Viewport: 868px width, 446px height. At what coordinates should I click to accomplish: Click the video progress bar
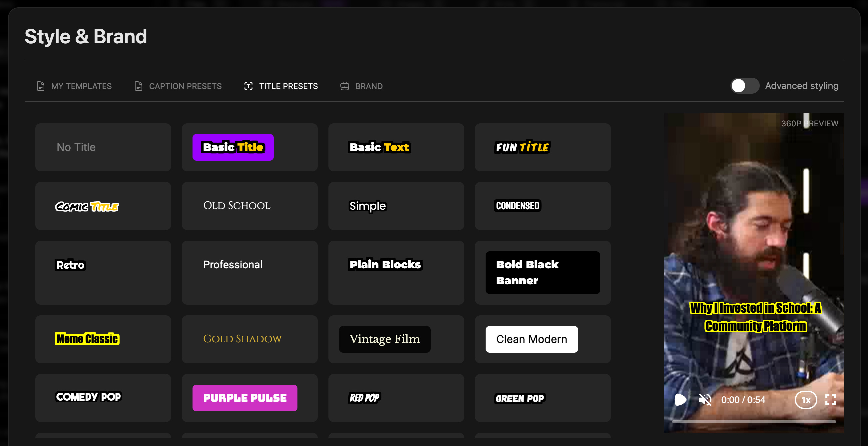tap(753, 421)
